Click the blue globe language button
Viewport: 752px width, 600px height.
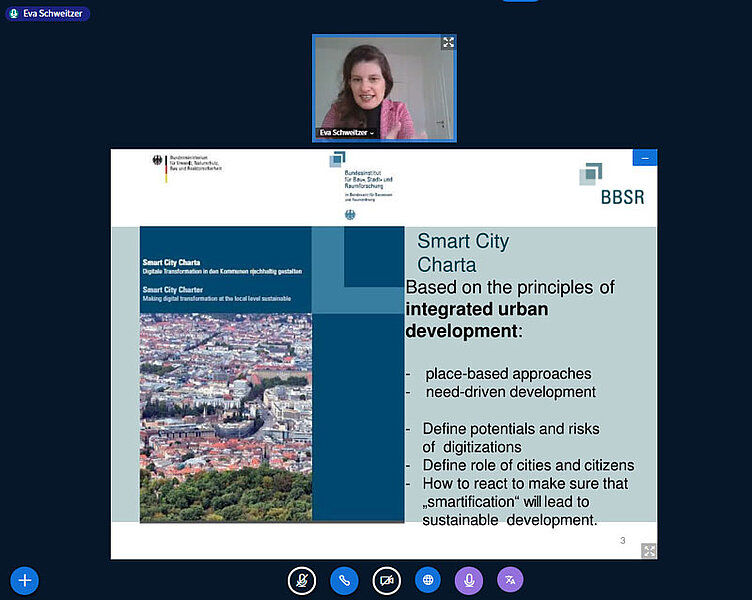(428, 580)
